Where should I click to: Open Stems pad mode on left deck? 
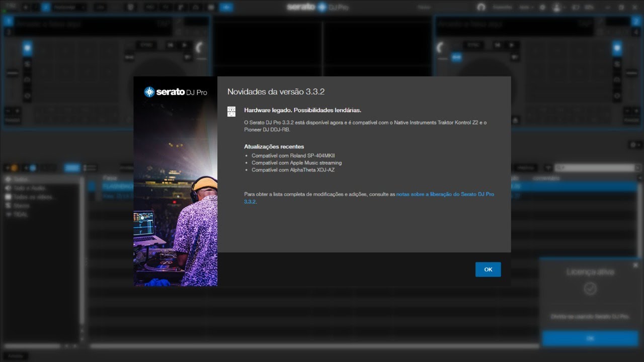[x=27, y=64]
